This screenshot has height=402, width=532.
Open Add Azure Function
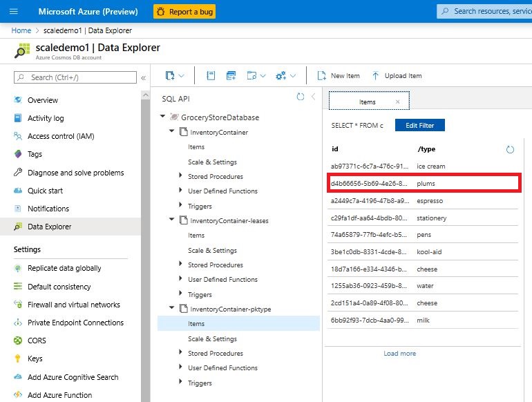59,395
